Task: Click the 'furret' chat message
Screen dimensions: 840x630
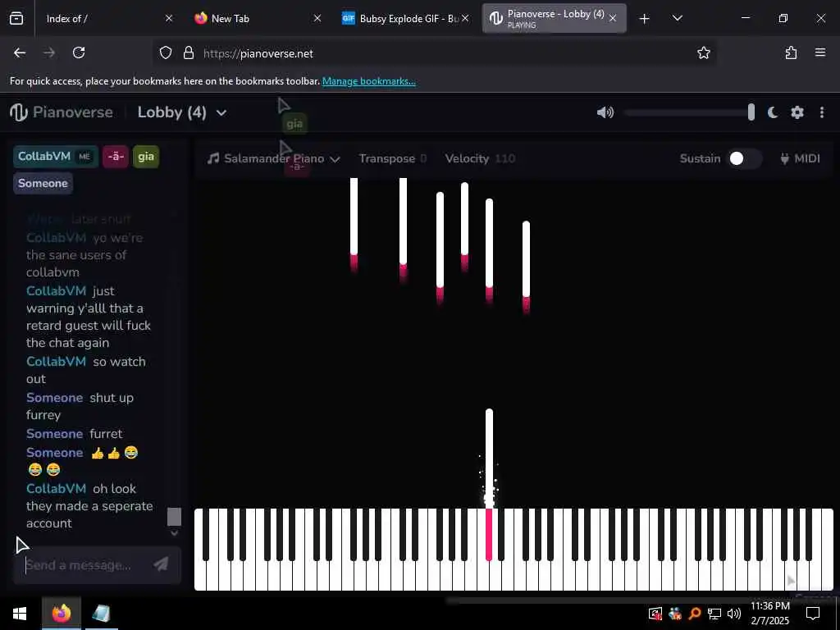Action: 106,434
